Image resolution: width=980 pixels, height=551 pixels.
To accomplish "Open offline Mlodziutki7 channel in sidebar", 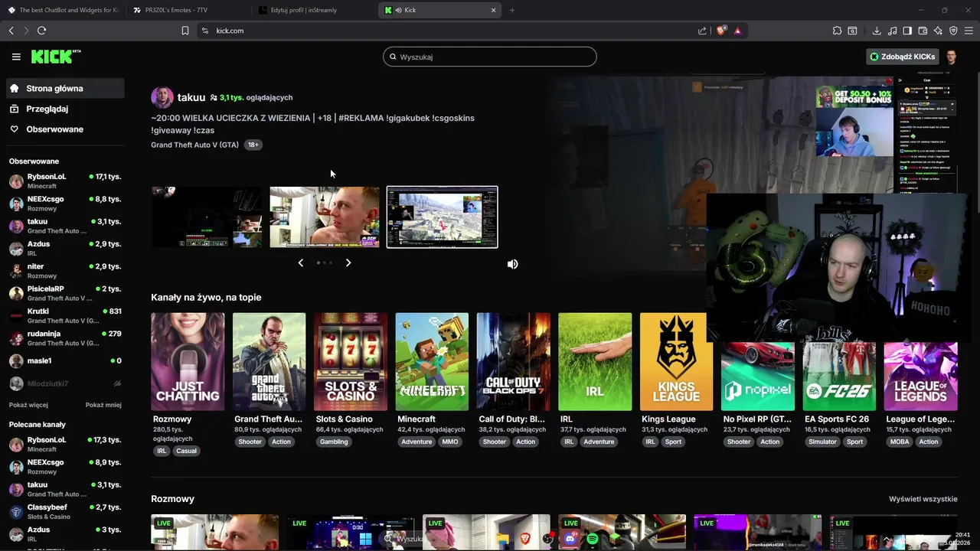I will pyautogui.click(x=64, y=383).
